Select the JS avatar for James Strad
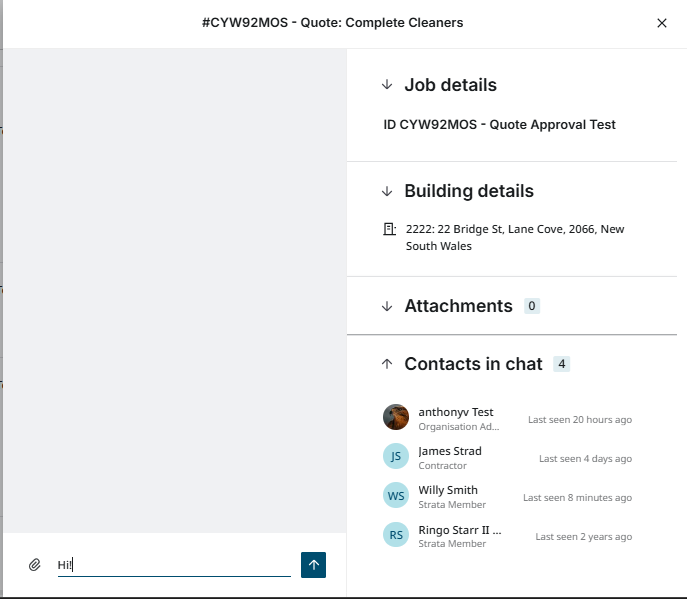The height and width of the screenshot is (599, 687). (396, 457)
